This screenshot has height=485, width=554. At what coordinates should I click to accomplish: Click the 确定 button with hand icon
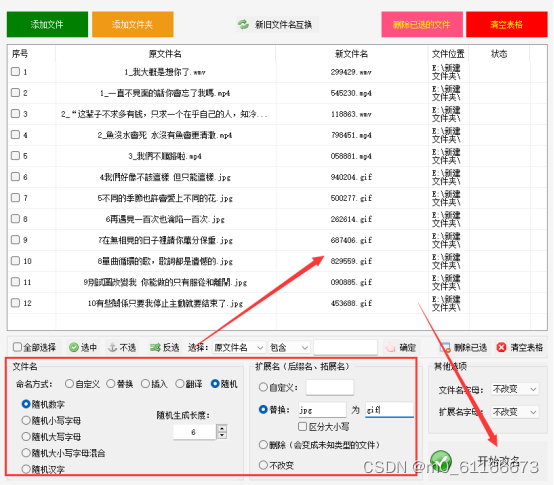(400, 348)
